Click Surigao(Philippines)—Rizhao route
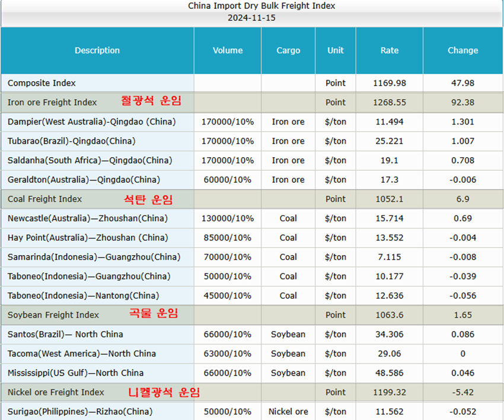Screen dimensions: 504x420 coord(80,412)
